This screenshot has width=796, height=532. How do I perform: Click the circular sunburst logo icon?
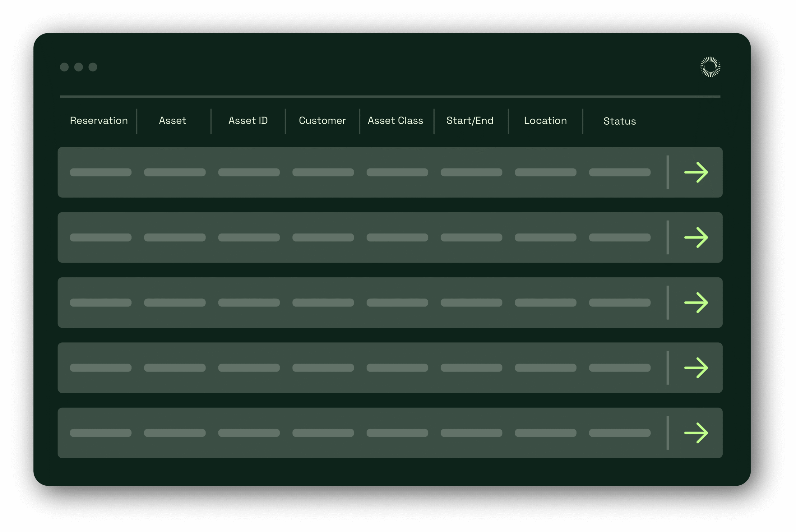pos(710,67)
